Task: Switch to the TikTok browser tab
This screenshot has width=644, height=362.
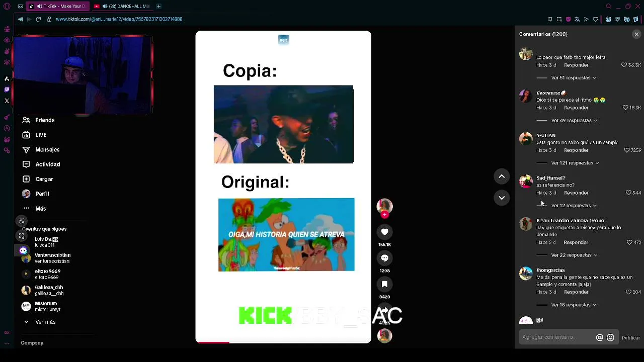Action: tap(58, 6)
